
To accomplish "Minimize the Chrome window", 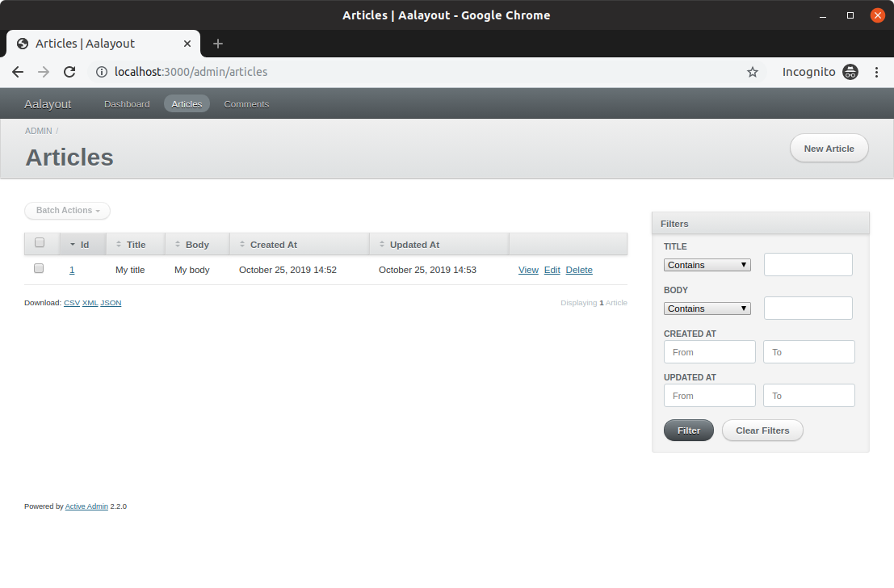I will click(823, 15).
